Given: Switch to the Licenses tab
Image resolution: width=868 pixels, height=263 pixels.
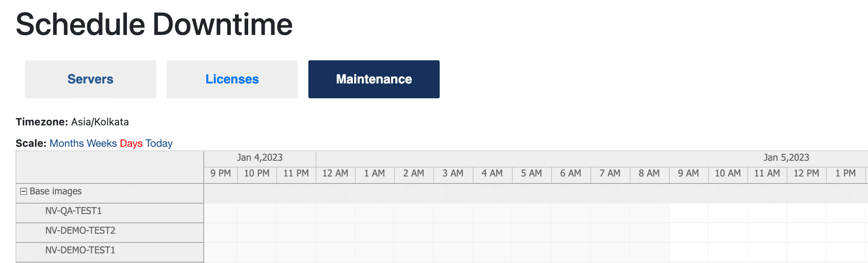Looking at the screenshot, I should [x=232, y=79].
